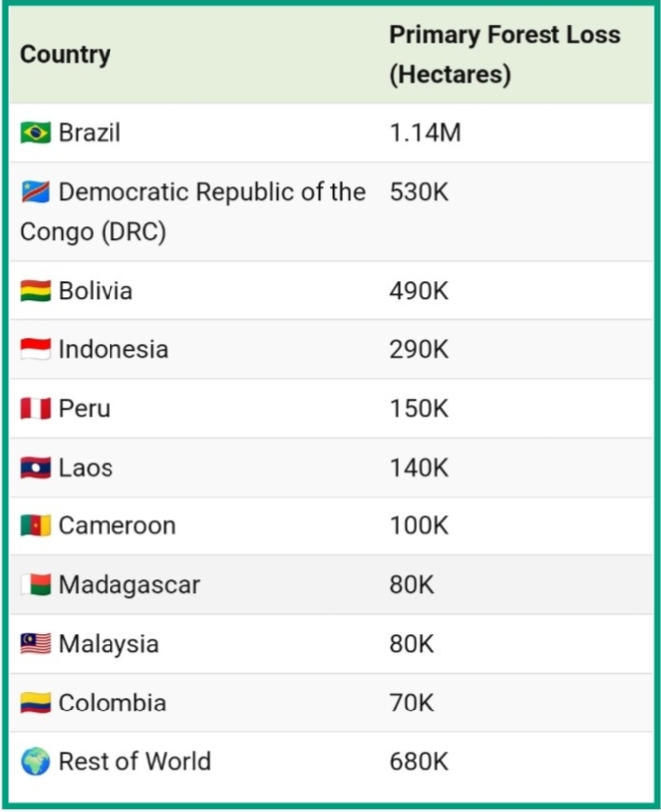Select the Primary Forest Loss column header

tap(504, 54)
